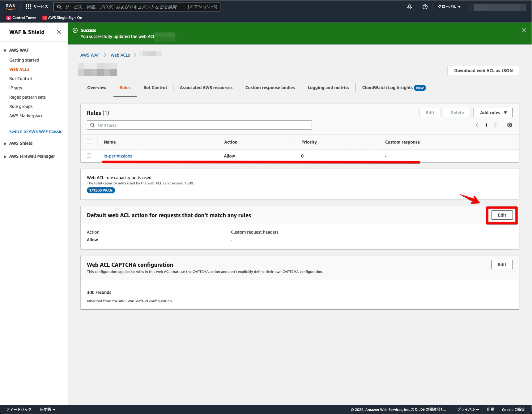Viewport: 532px width, 414px height.
Task: Open プライバシー link in footer
Action: (x=468, y=409)
